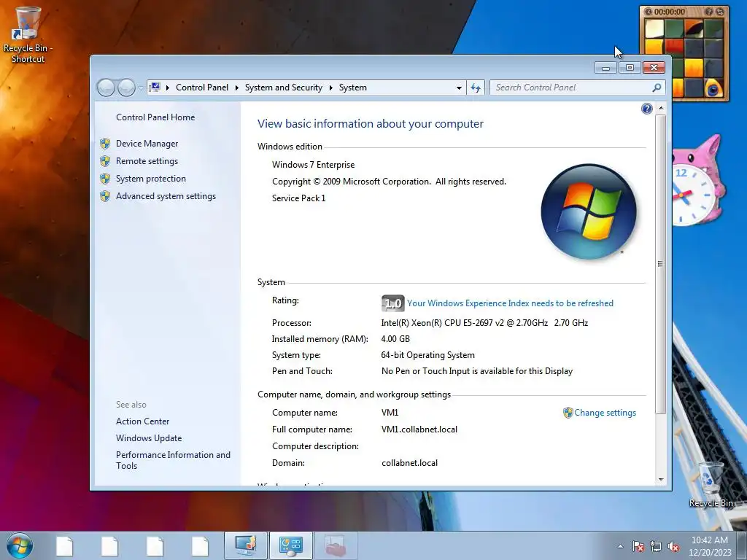
Task: Switch to the Control Panel taskbar button
Action: (x=291, y=545)
